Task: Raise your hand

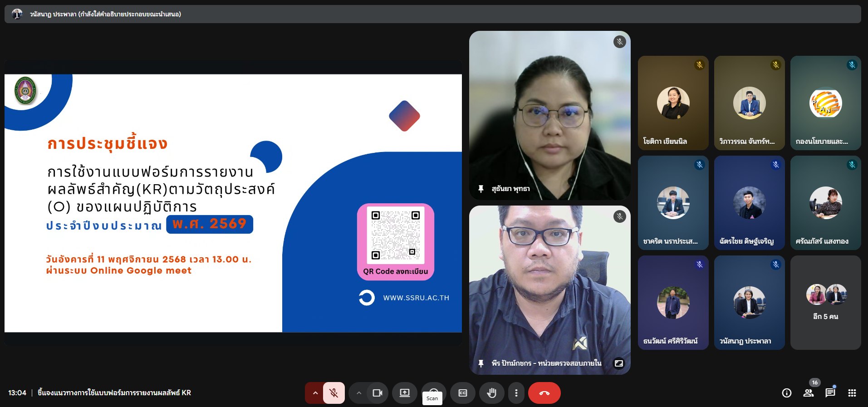Action: pos(491,393)
